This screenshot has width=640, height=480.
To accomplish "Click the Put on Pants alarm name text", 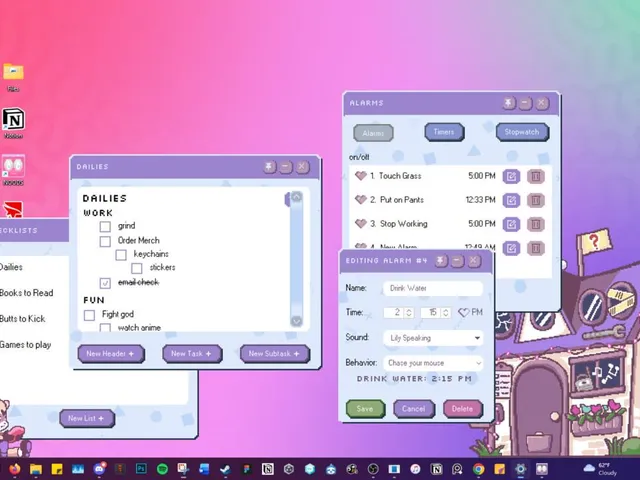I will coord(402,200).
